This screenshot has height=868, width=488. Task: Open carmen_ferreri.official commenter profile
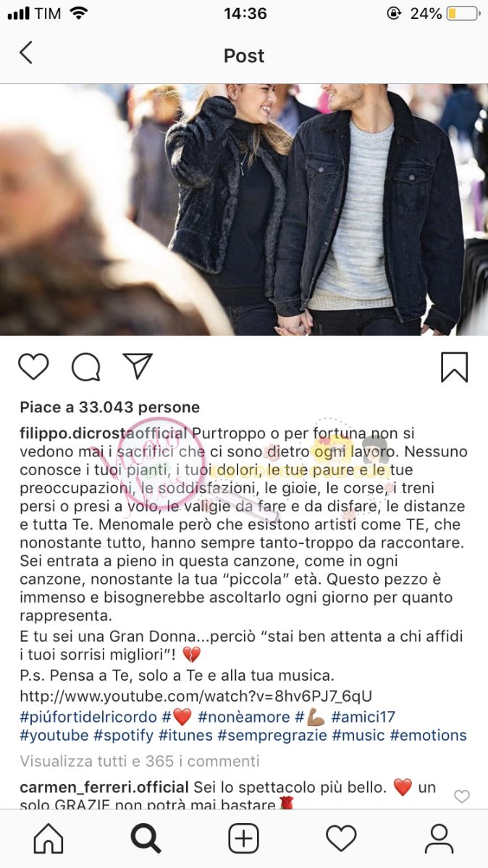(x=104, y=787)
